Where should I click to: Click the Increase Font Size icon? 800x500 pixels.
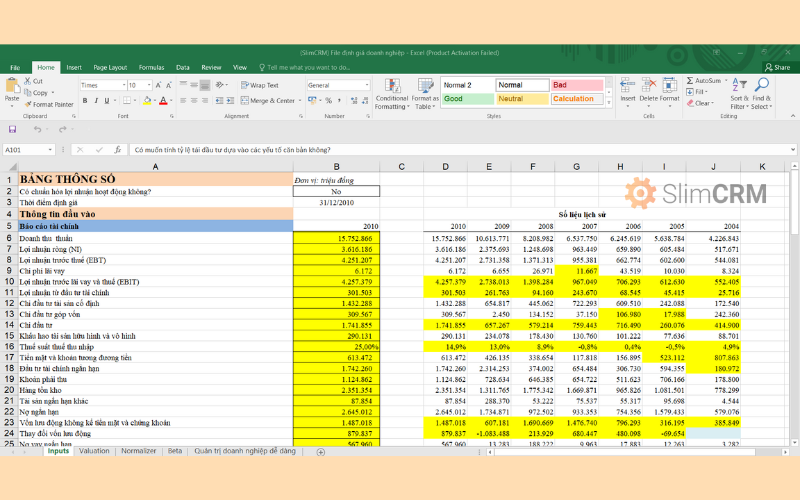(x=158, y=85)
